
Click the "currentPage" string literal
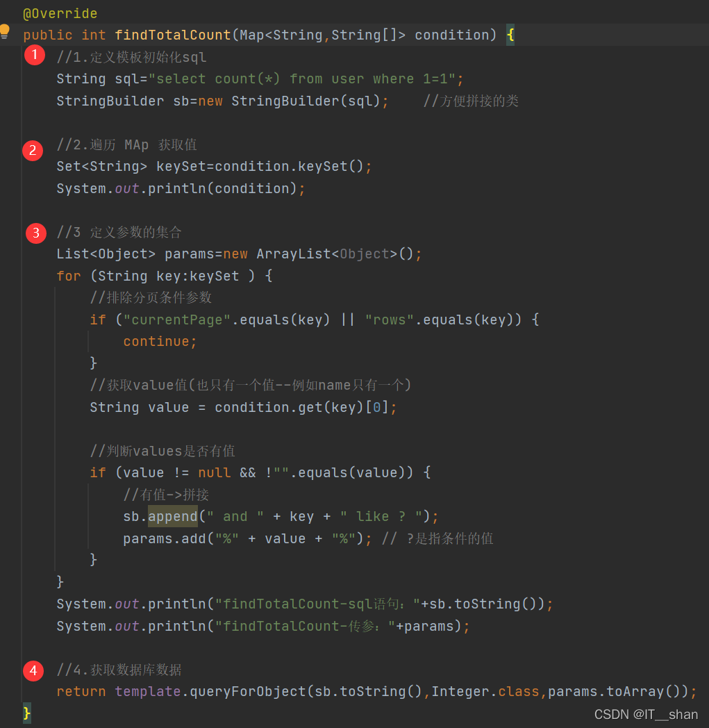[177, 320]
